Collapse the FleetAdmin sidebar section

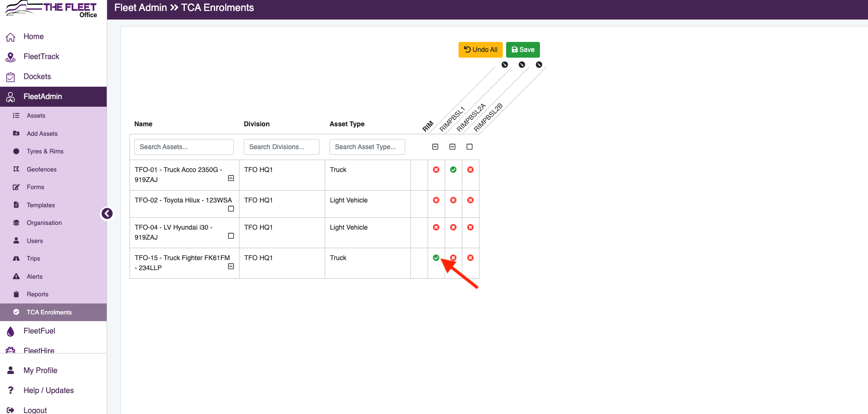click(x=53, y=97)
